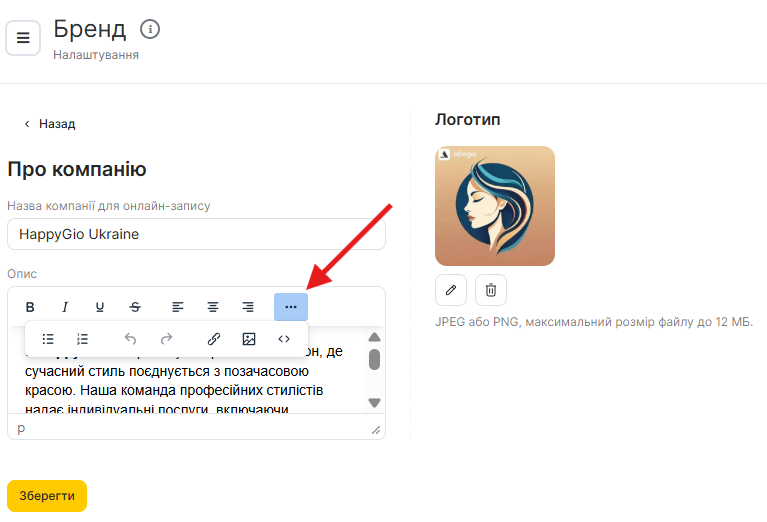
Task: Click the insert link icon
Action: click(214, 339)
